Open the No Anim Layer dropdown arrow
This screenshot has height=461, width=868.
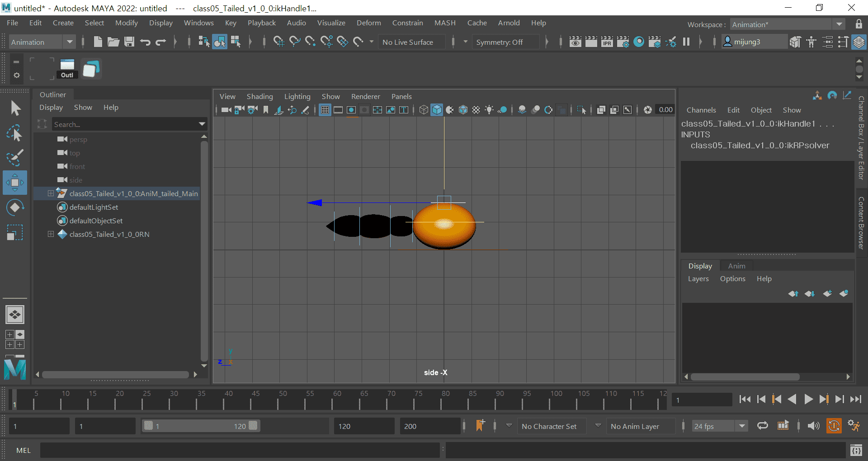(x=598, y=426)
